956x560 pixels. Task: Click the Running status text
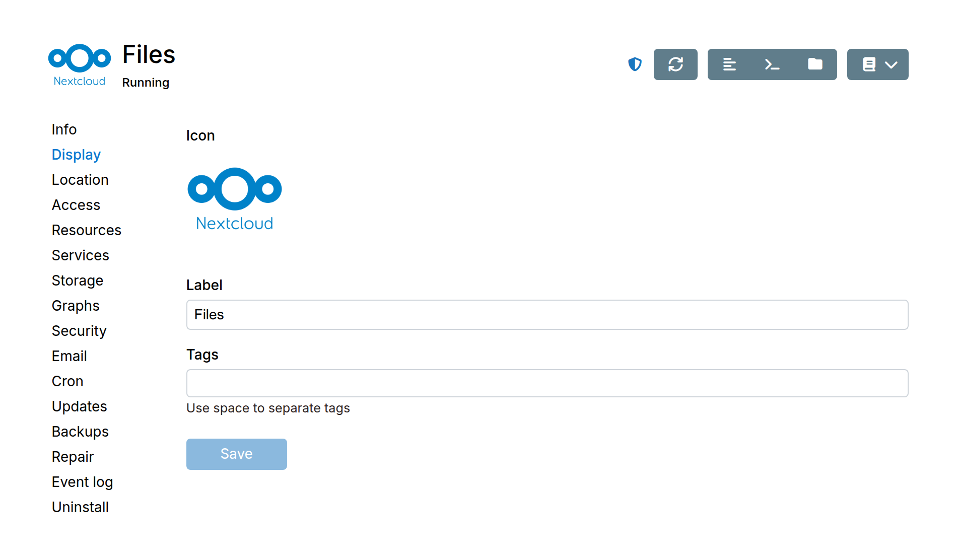click(x=146, y=83)
